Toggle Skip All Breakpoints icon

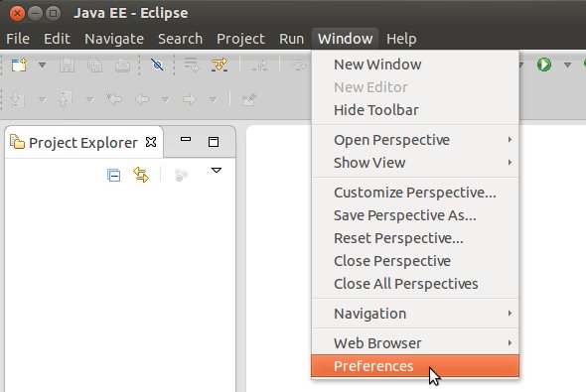pyautogui.click(x=157, y=65)
